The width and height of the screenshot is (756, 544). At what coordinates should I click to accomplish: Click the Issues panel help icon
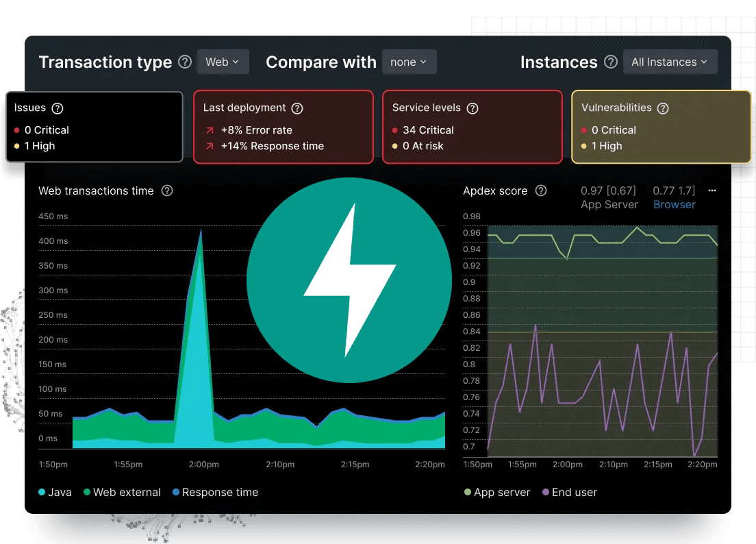click(56, 108)
